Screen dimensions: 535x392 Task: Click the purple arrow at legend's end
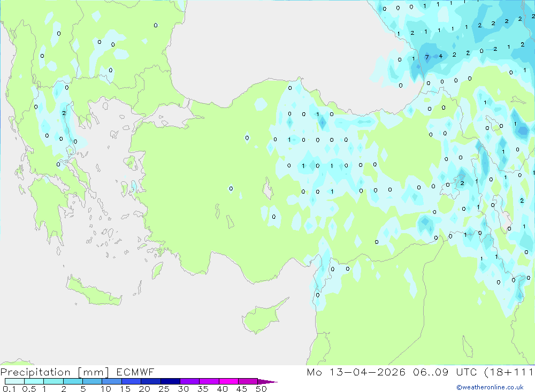pyautogui.click(x=267, y=382)
